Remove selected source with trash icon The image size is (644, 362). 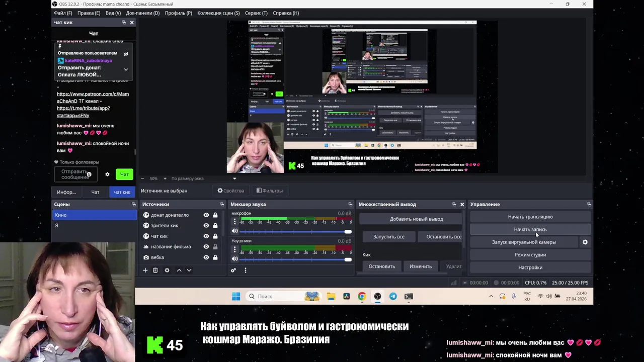tap(155, 270)
